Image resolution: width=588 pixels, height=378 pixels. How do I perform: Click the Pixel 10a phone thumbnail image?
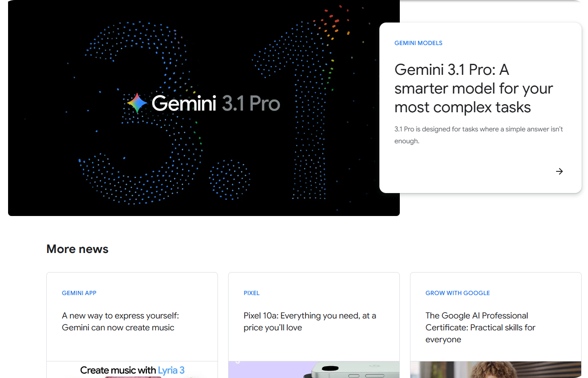pyautogui.click(x=314, y=369)
